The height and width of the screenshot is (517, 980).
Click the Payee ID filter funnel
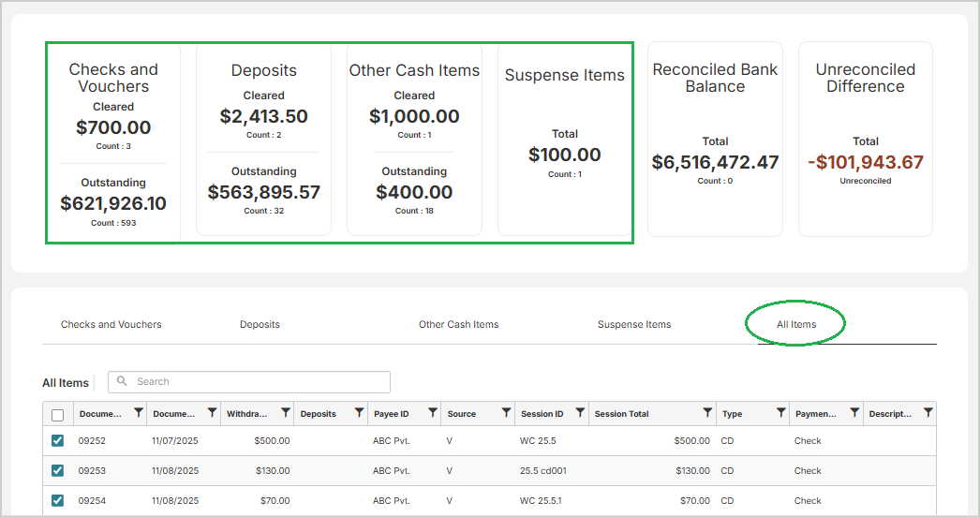point(433,413)
